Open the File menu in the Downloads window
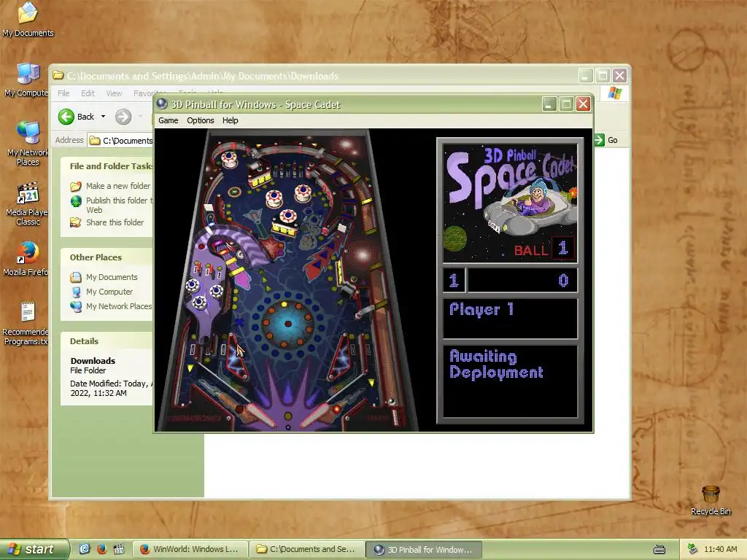 click(x=63, y=93)
